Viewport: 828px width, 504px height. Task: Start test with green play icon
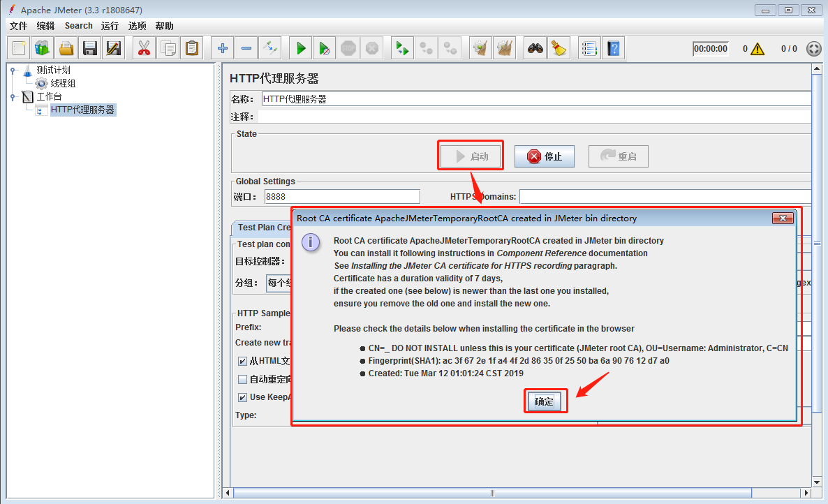pyautogui.click(x=300, y=49)
